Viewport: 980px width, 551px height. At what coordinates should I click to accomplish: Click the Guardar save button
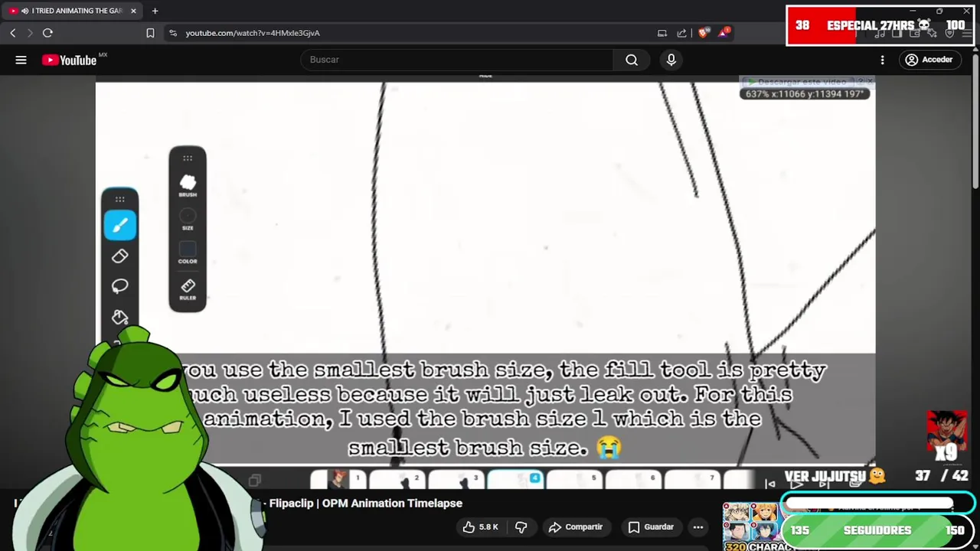(651, 527)
